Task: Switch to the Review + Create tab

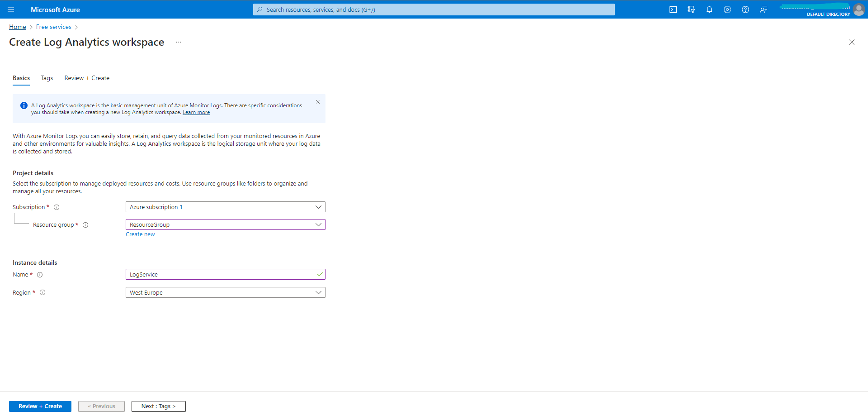Action: coord(86,78)
